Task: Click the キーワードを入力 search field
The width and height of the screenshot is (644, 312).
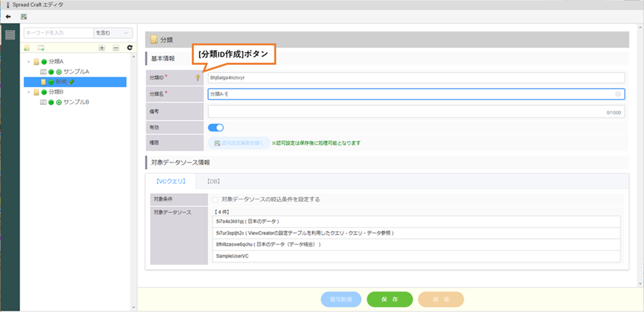Action: (58, 33)
